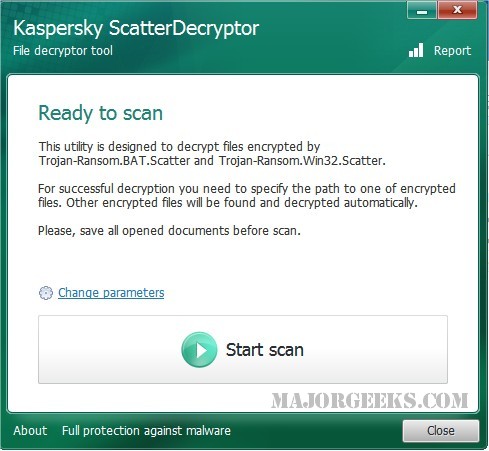Click the red X window button

tap(457, 10)
